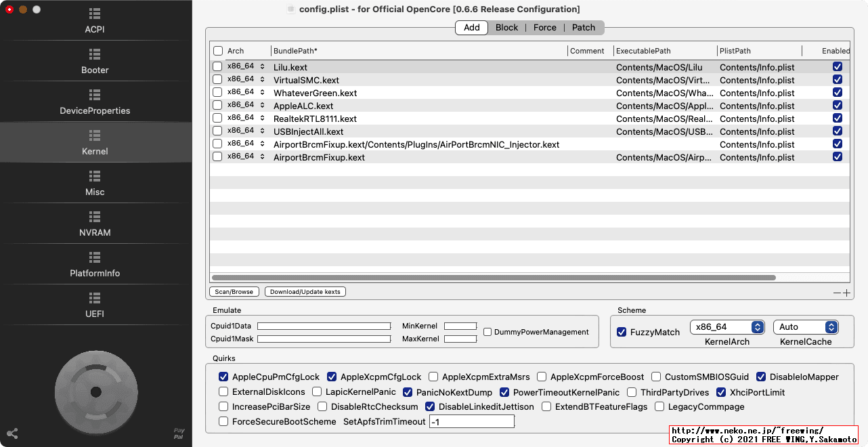Viewport: 868px width, 447px height.
Task: Click the SetApfsTrimTimeout input field
Action: [x=472, y=421]
